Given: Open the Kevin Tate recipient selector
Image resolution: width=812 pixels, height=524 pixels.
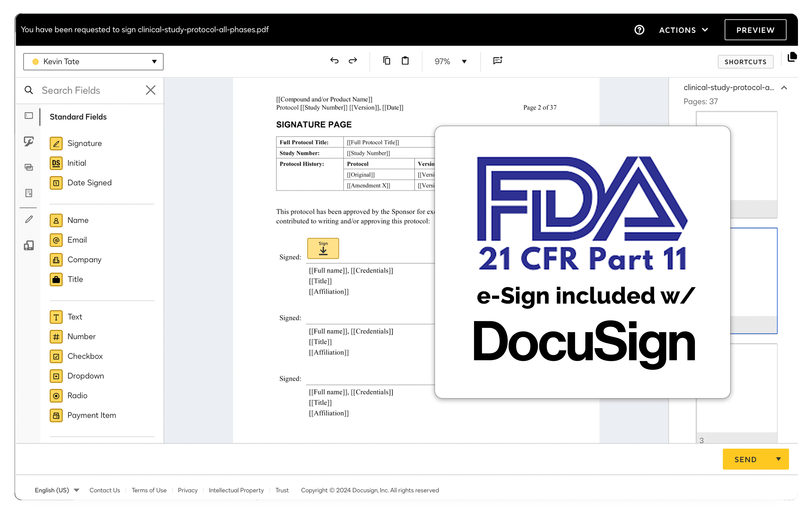Looking at the screenshot, I should tap(93, 62).
